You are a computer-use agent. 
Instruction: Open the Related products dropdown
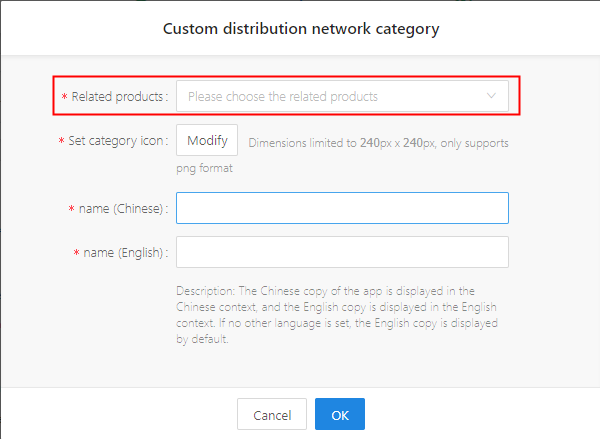click(342, 96)
